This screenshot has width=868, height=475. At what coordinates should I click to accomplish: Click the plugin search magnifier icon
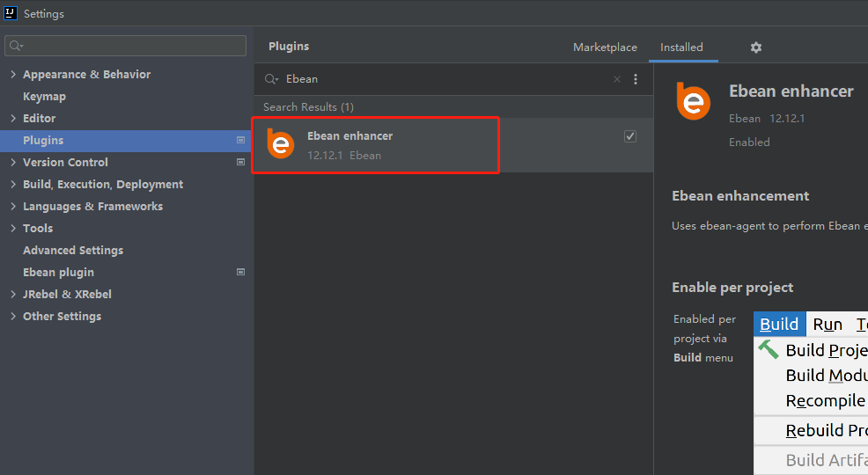click(x=271, y=79)
